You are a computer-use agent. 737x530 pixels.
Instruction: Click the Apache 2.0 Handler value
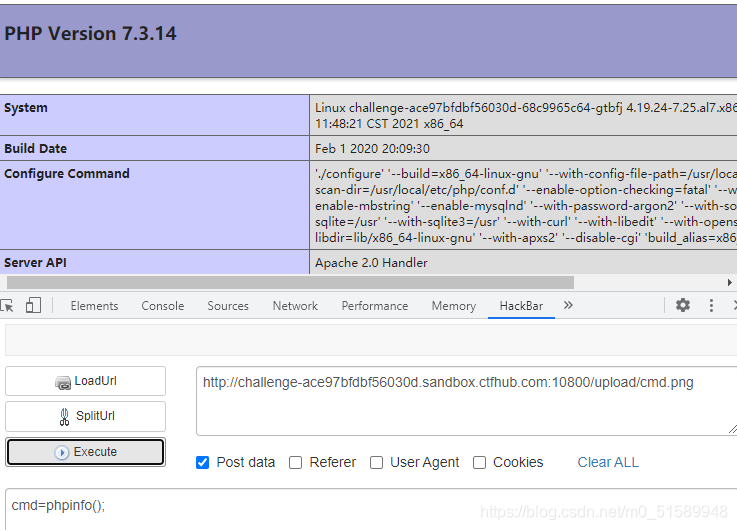371,263
